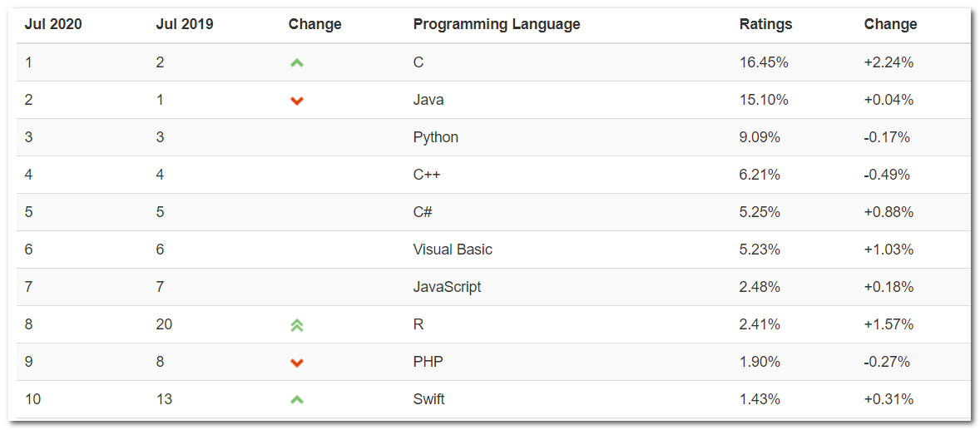980x430 pixels.
Task: Click the 20 rank in R's row
Action: 164,324
